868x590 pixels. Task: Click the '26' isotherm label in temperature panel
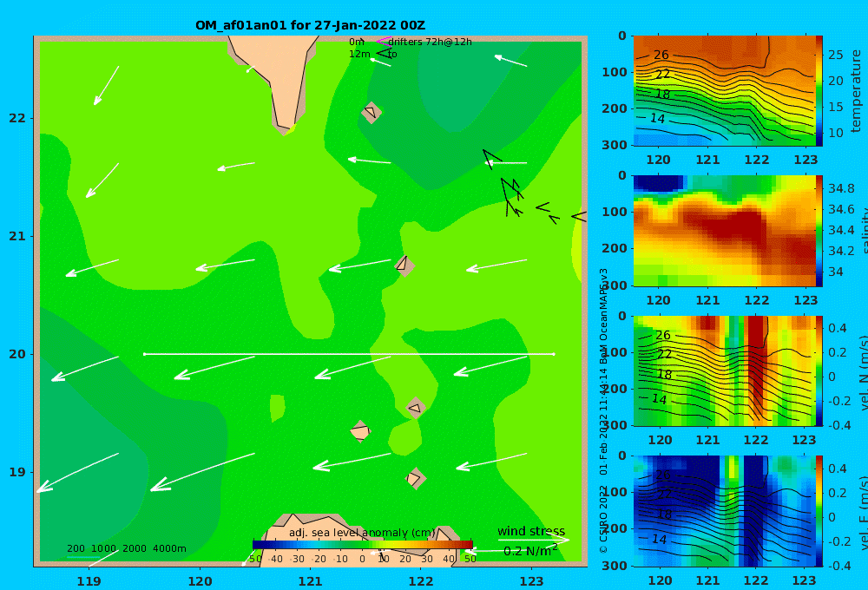[661, 55]
